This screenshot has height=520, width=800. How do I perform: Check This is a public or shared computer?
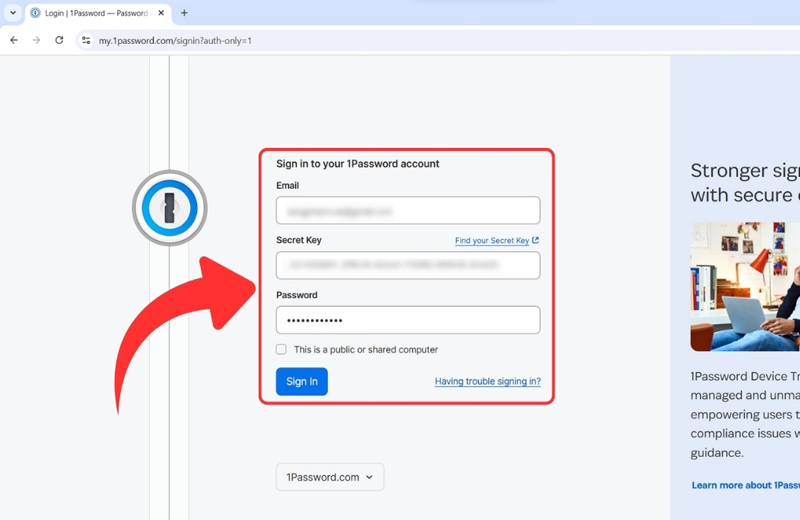click(x=281, y=350)
